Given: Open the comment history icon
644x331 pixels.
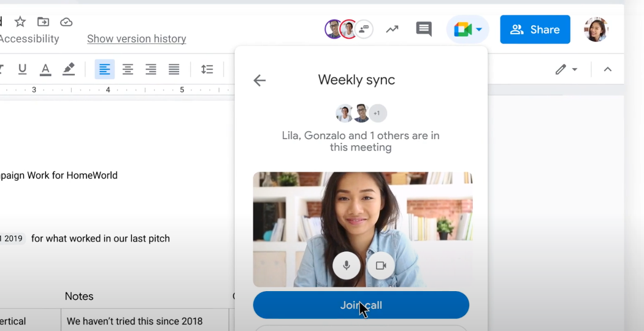Looking at the screenshot, I should click(x=423, y=29).
